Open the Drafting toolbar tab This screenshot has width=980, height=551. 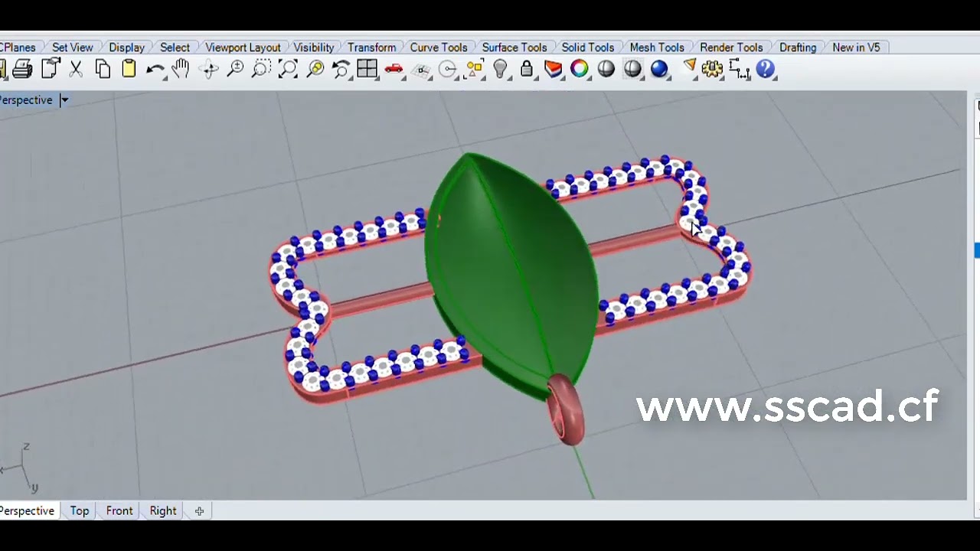click(798, 47)
